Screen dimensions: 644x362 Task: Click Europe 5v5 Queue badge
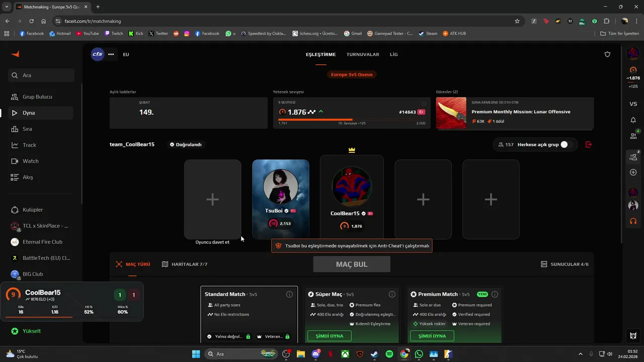pos(352,74)
